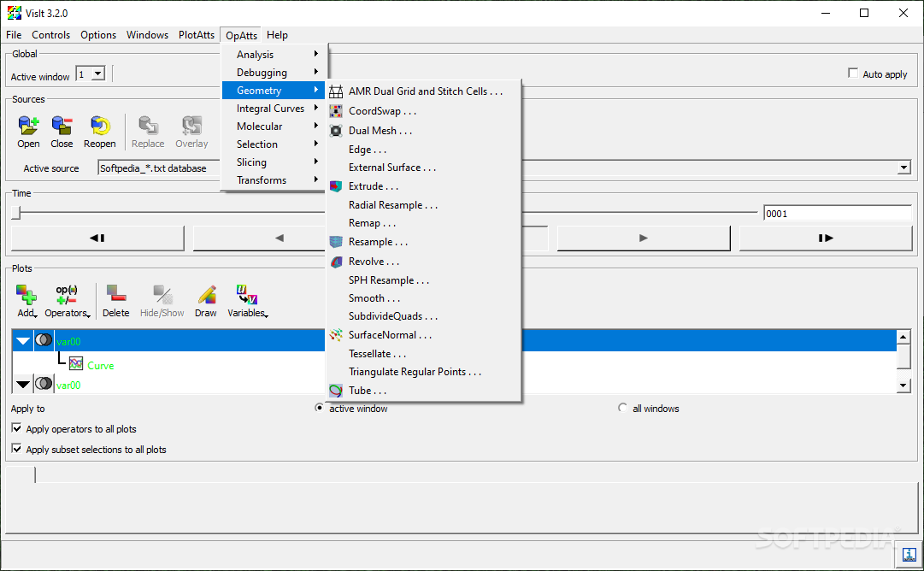This screenshot has width=924, height=571.
Task: Choose Tube operator attributes
Action: click(423, 390)
